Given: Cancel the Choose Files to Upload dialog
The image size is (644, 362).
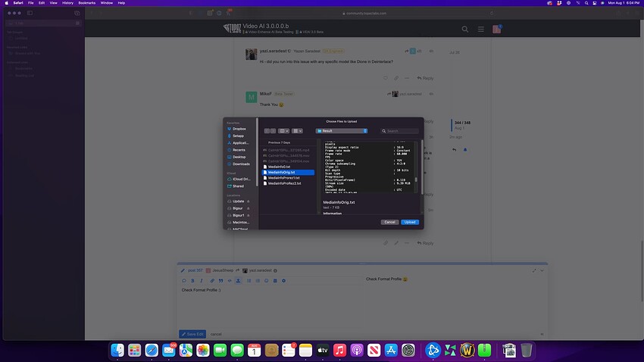Looking at the screenshot, I should click(x=389, y=222).
